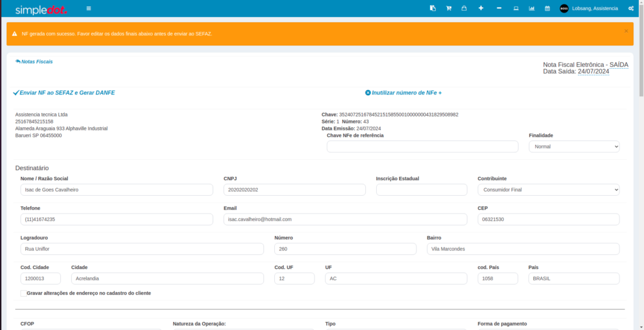644x330 pixels.
Task: Click the Chave NFe de referência field
Action: click(422, 146)
